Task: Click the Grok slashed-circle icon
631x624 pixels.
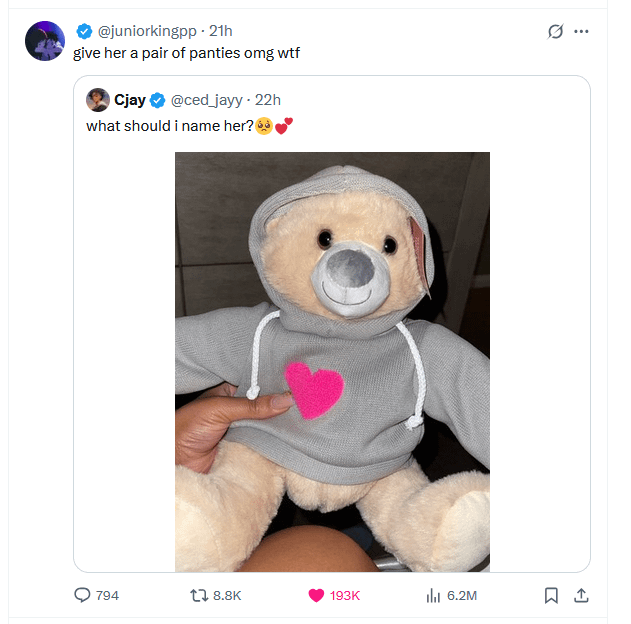Action: tap(555, 31)
